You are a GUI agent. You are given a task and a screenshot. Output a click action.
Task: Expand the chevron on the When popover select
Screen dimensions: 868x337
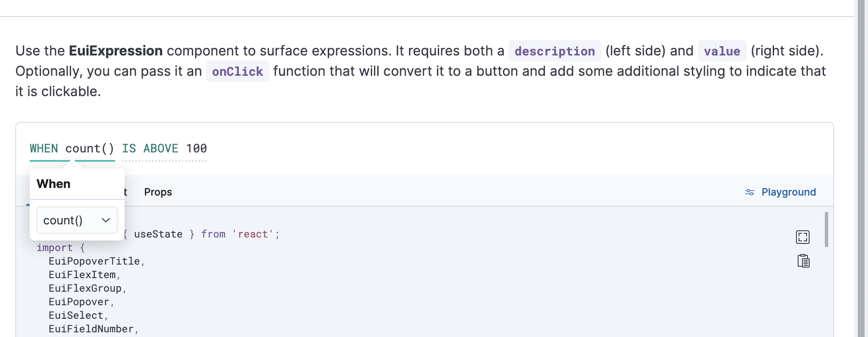(x=105, y=220)
